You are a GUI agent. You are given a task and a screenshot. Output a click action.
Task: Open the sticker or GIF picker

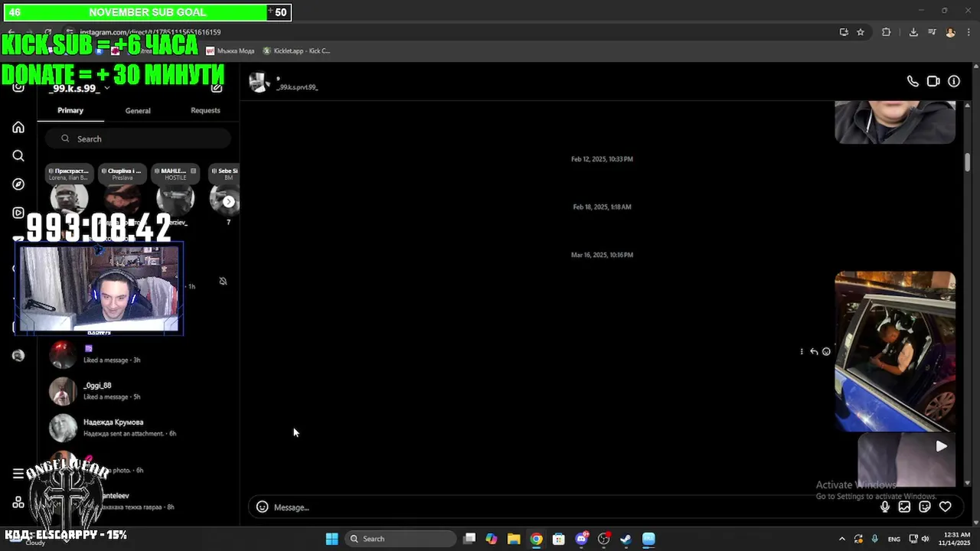[925, 507]
